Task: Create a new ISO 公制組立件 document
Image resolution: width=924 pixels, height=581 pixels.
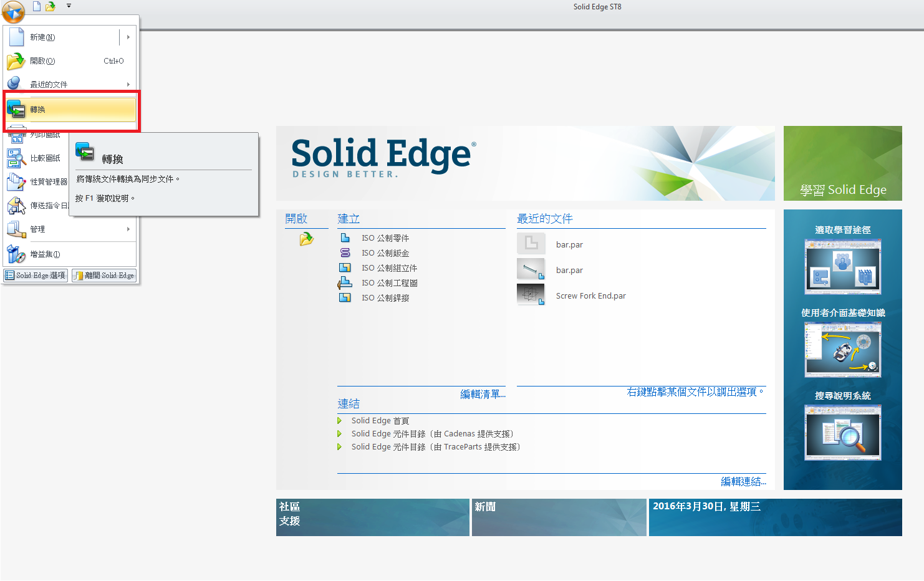Action: [389, 268]
